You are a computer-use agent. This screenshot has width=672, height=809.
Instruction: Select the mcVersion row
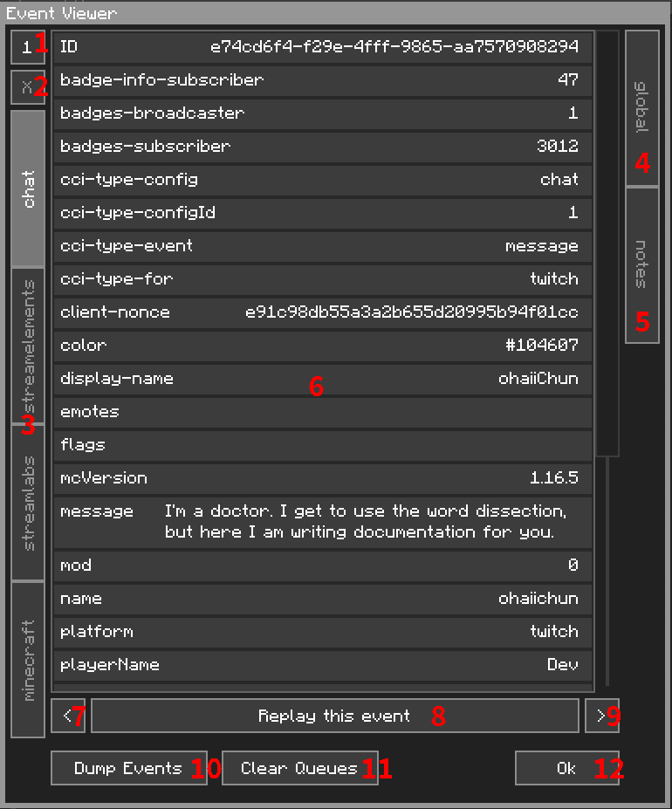[x=323, y=477]
